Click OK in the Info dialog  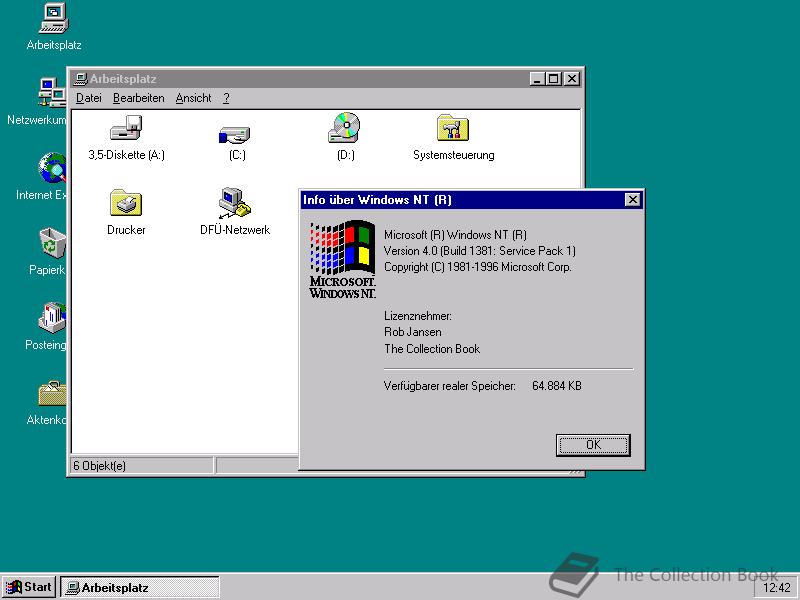pyautogui.click(x=593, y=445)
